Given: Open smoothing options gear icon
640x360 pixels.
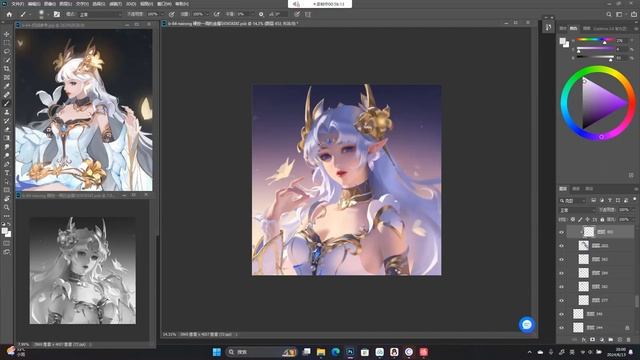Looking at the screenshot, I should [x=261, y=14].
